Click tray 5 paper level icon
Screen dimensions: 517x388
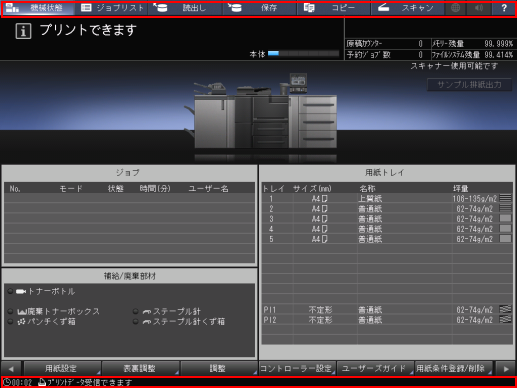[x=505, y=238]
